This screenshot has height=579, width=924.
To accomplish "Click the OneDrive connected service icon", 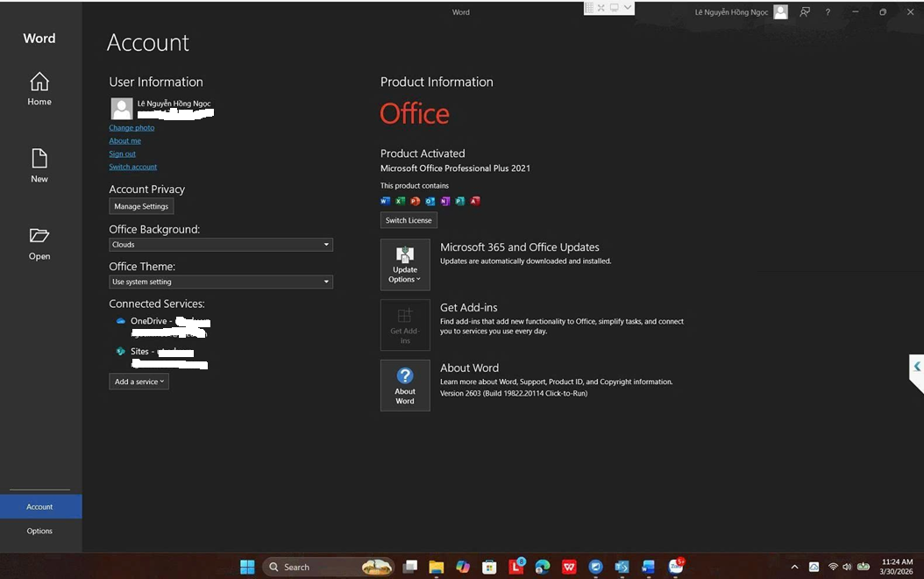I will click(x=121, y=321).
